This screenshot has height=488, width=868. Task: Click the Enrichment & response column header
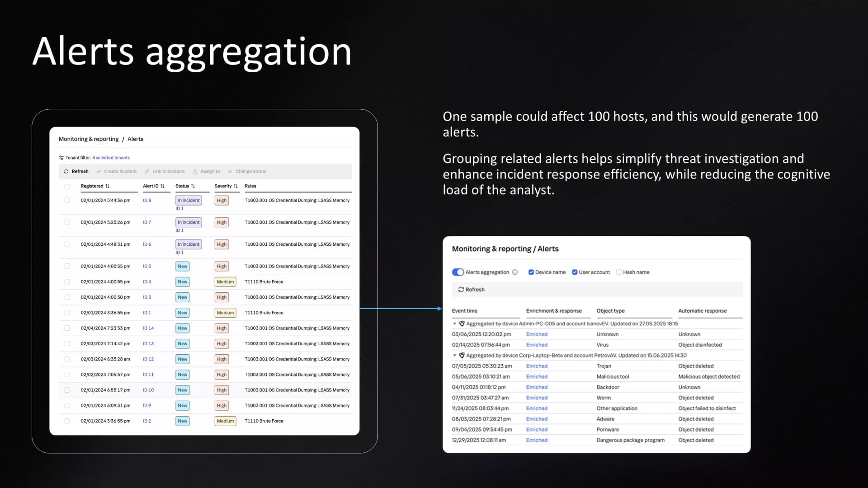(554, 311)
